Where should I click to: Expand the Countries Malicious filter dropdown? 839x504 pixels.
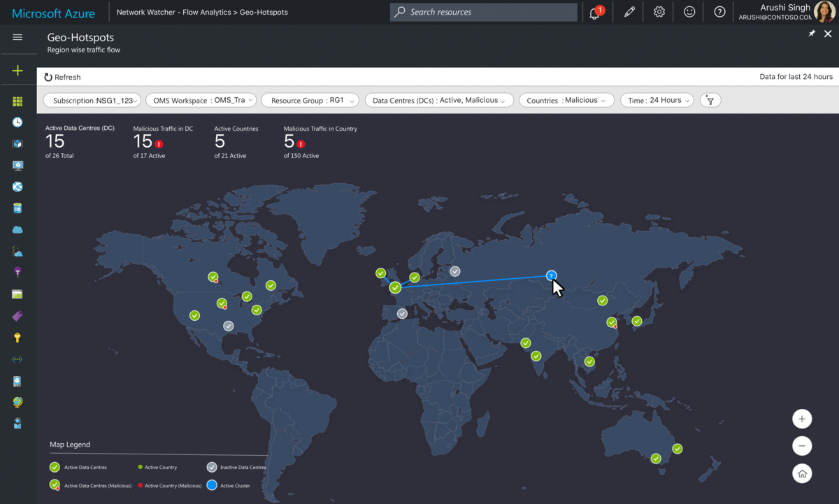tap(566, 101)
